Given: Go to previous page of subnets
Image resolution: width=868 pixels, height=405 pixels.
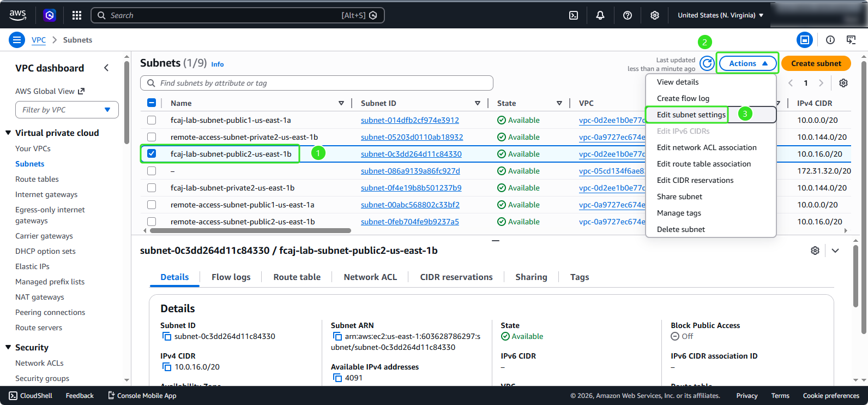Looking at the screenshot, I should pos(791,83).
